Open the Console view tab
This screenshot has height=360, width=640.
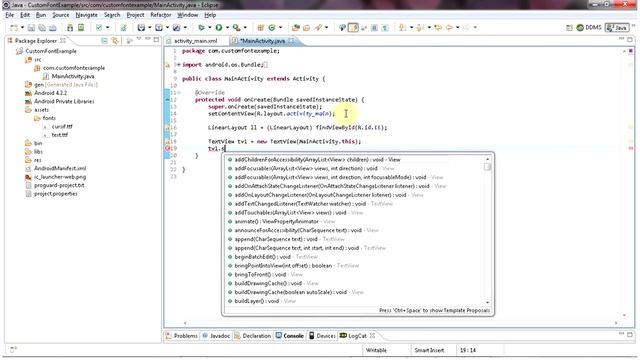[289, 336]
